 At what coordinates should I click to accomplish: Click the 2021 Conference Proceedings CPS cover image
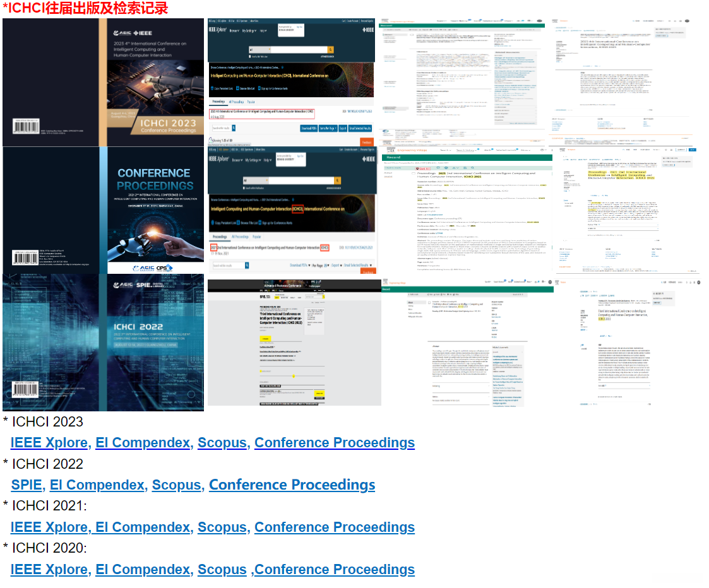click(103, 210)
